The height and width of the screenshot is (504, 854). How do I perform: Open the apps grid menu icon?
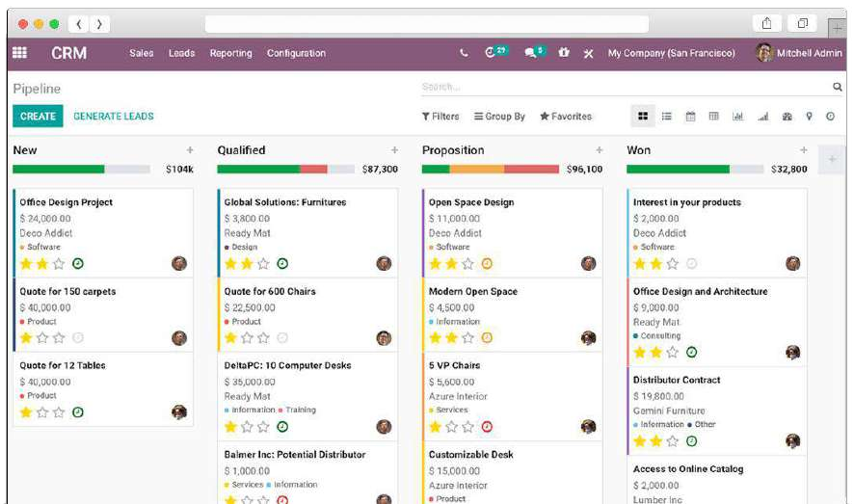19,53
